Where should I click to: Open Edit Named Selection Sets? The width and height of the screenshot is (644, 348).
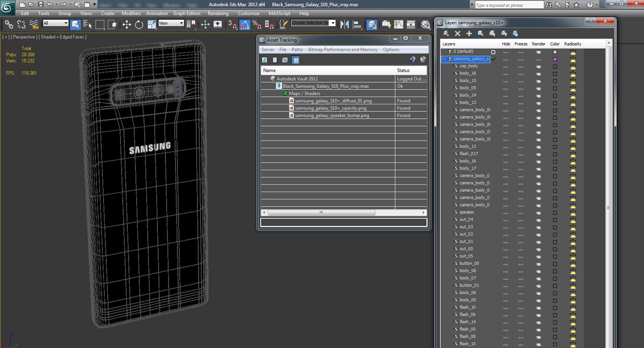[x=283, y=24]
